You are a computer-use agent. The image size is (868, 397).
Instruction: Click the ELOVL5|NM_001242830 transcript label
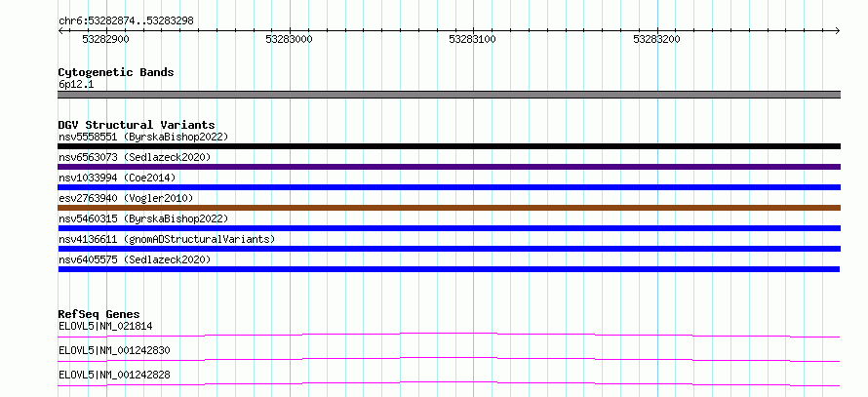click(x=114, y=350)
